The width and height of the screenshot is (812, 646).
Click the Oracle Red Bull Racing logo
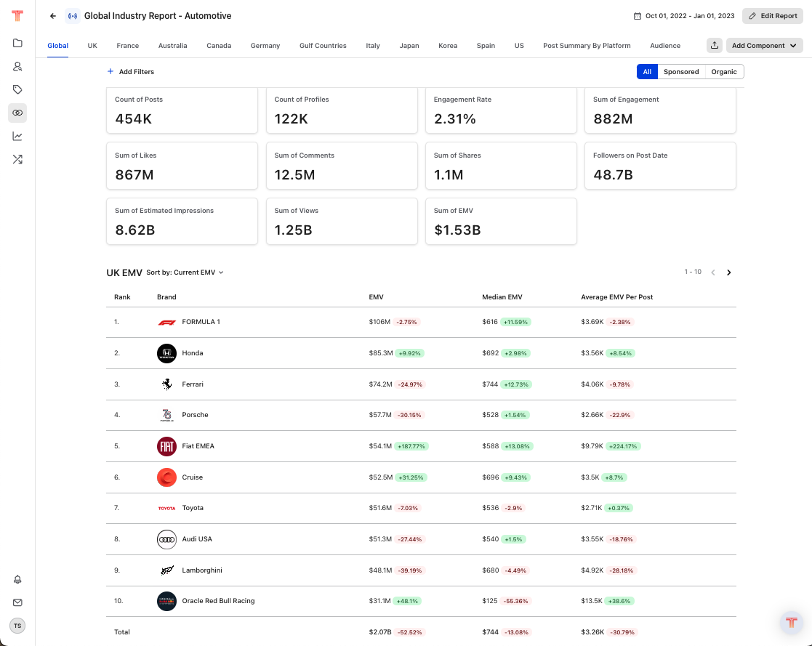[x=166, y=601]
